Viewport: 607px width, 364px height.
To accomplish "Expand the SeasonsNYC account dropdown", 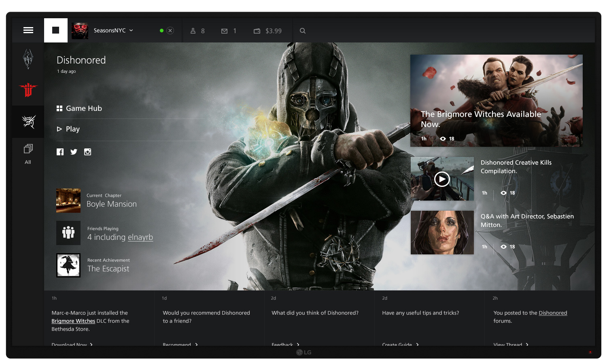I will point(131,30).
